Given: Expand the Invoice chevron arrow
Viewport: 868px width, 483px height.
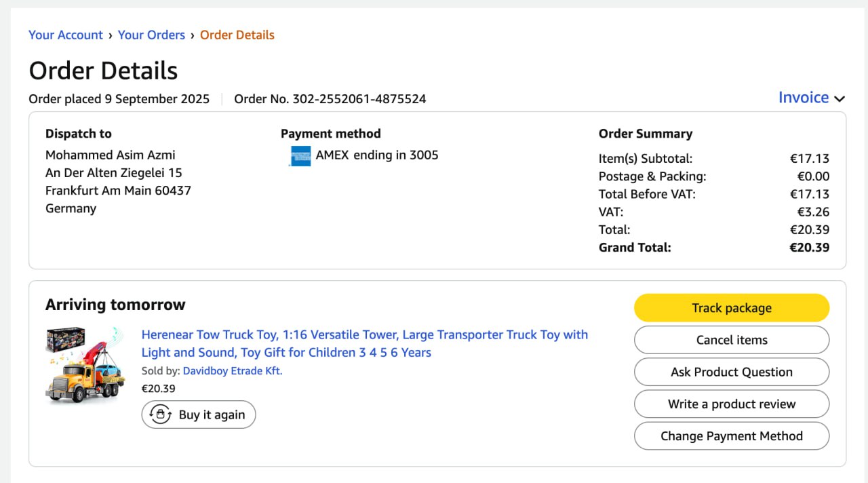Looking at the screenshot, I should pos(840,98).
